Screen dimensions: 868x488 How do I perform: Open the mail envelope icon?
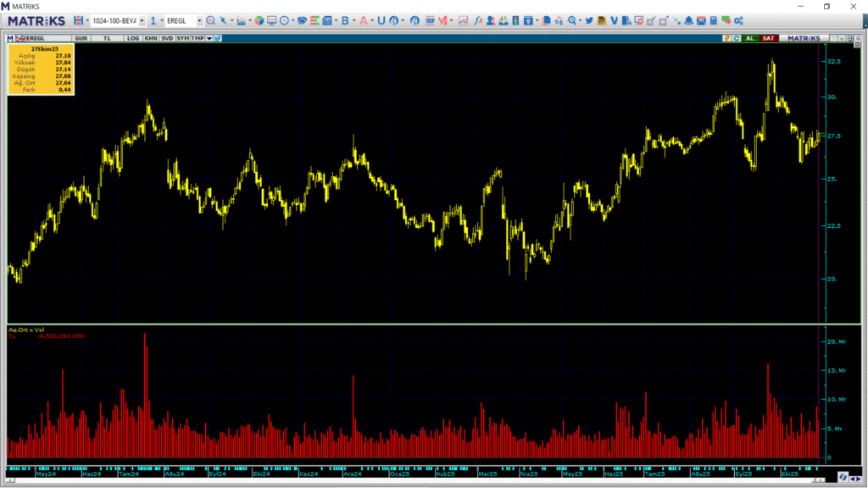[701, 20]
